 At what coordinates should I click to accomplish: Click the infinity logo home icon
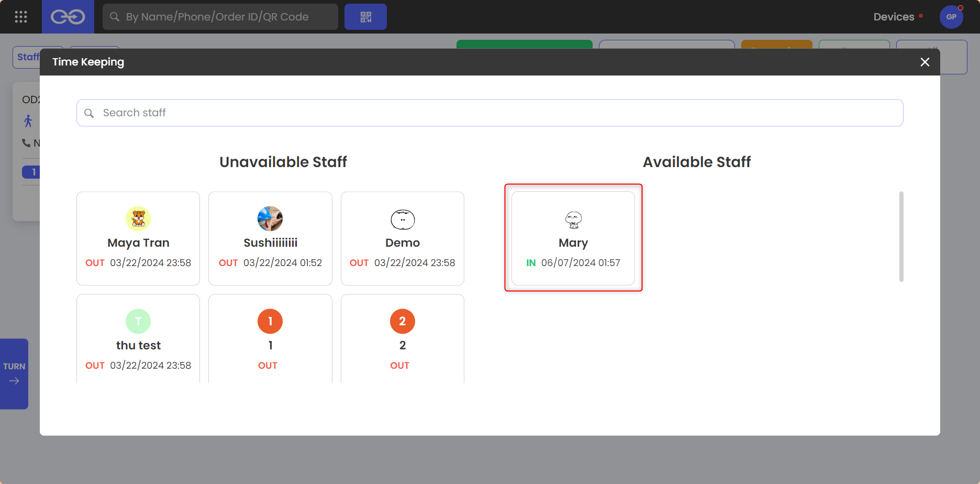(x=68, y=17)
